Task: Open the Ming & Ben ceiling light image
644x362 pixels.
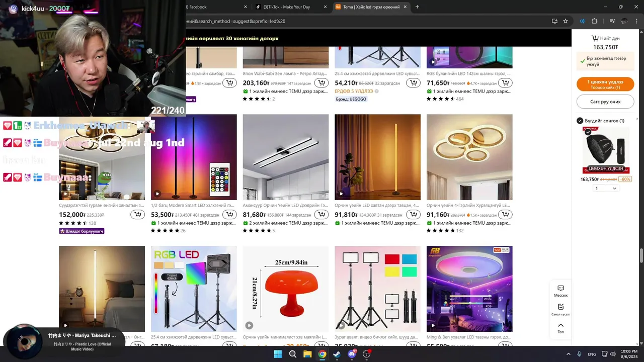Action: (x=469, y=289)
